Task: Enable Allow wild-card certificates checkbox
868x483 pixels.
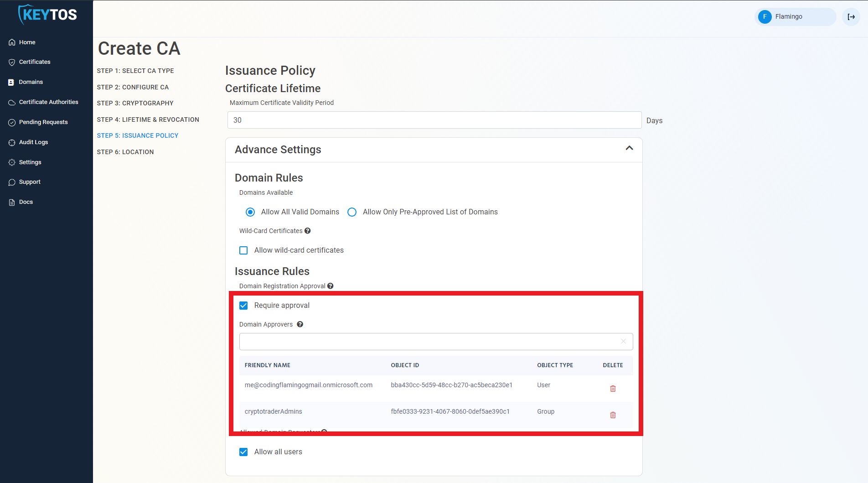Action: (x=244, y=250)
